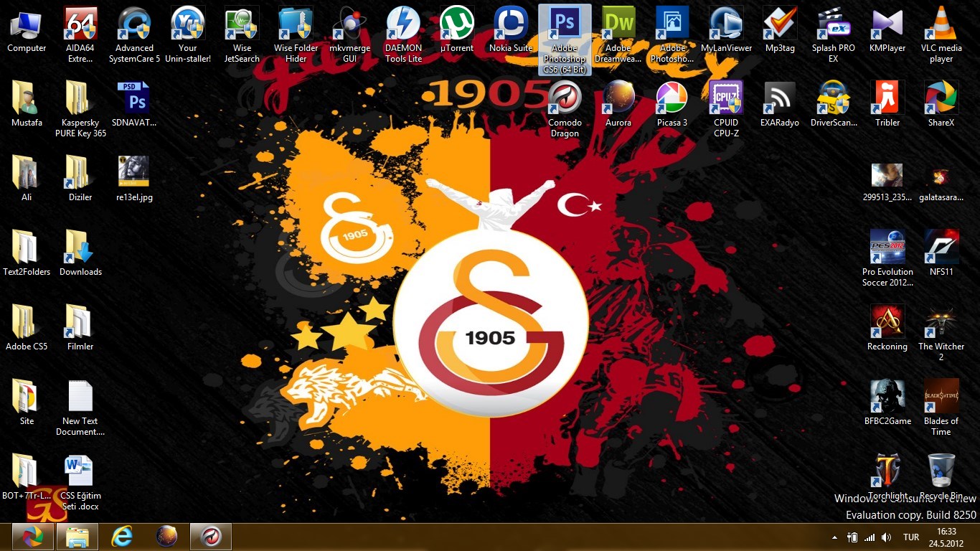Click the CSS Eğitim Seti .docx file

point(80,482)
